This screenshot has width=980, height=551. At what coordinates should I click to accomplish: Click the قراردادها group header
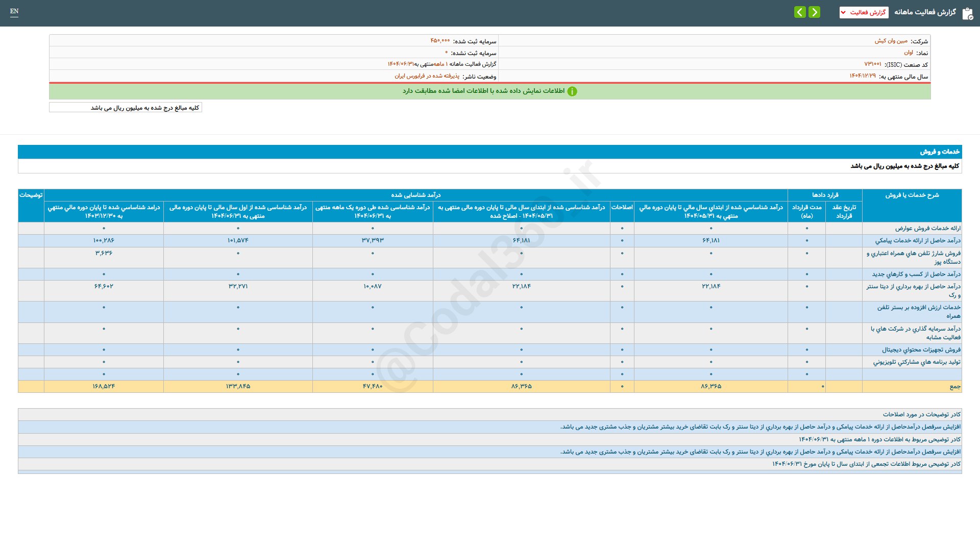click(825, 195)
